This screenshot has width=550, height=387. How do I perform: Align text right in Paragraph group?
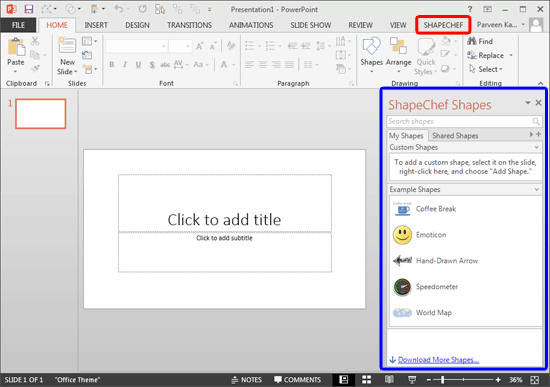276,65
